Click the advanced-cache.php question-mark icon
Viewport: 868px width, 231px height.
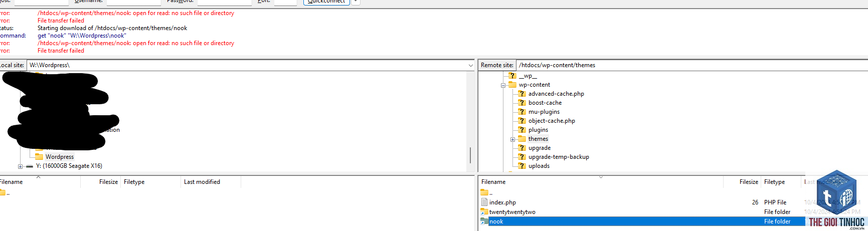522,94
